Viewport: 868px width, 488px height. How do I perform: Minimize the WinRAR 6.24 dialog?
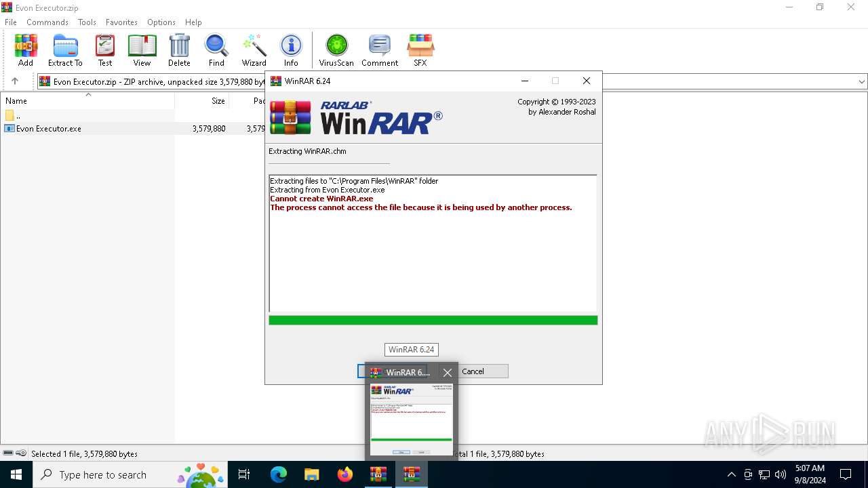(524, 81)
